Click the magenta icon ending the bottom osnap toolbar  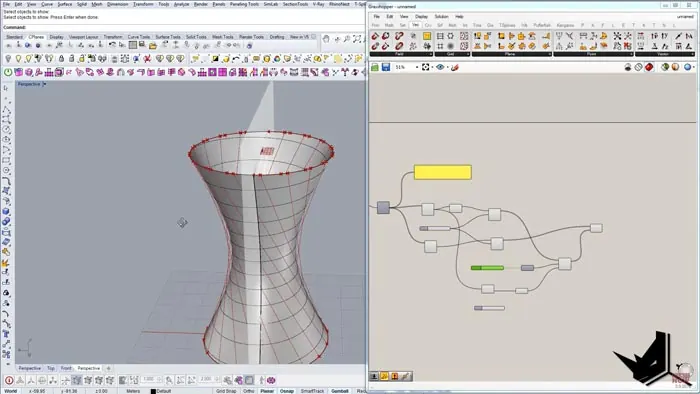tap(271, 380)
